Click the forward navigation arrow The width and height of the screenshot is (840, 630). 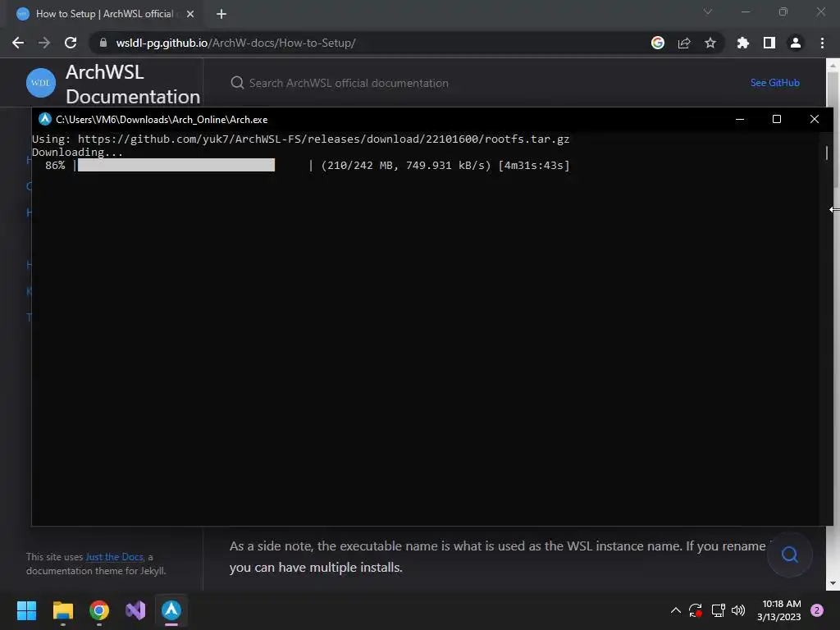click(x=44, y=43)
